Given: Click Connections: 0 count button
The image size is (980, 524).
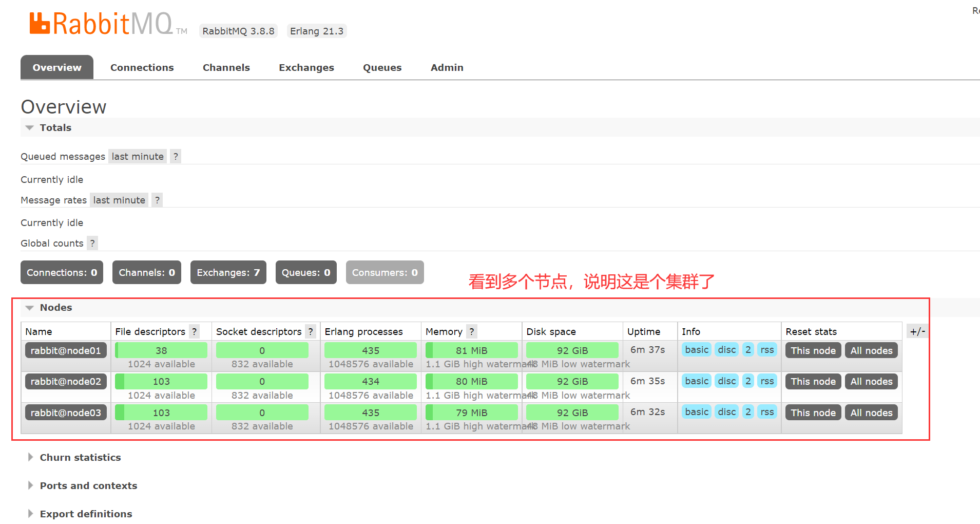Looking at the screenshot, I should [x=62, y=272].
